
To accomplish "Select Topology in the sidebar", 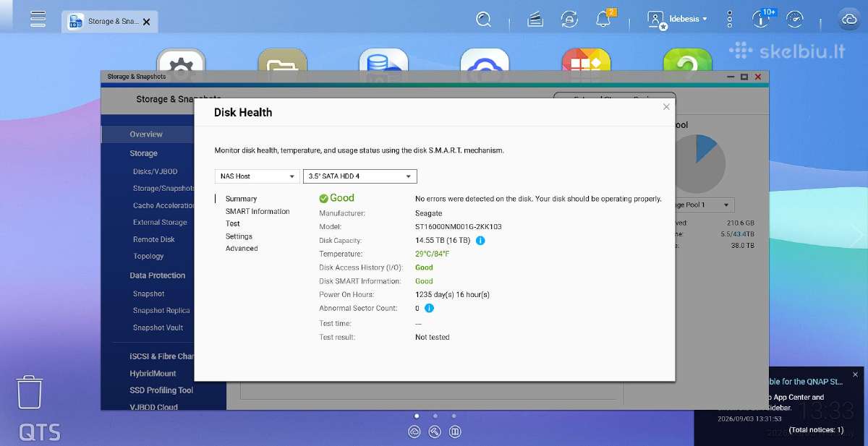I will pyautogui.click(x=148, y=256).
